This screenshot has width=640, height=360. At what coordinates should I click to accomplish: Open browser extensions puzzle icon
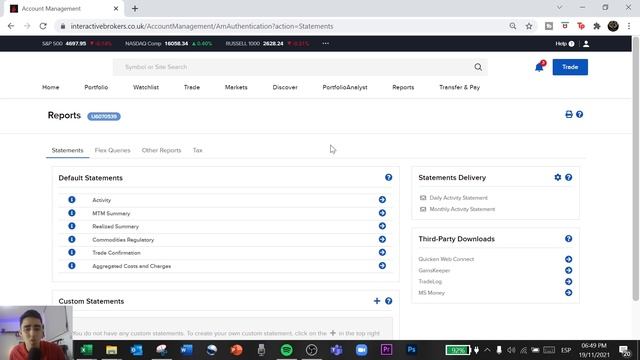pos(597,26)
